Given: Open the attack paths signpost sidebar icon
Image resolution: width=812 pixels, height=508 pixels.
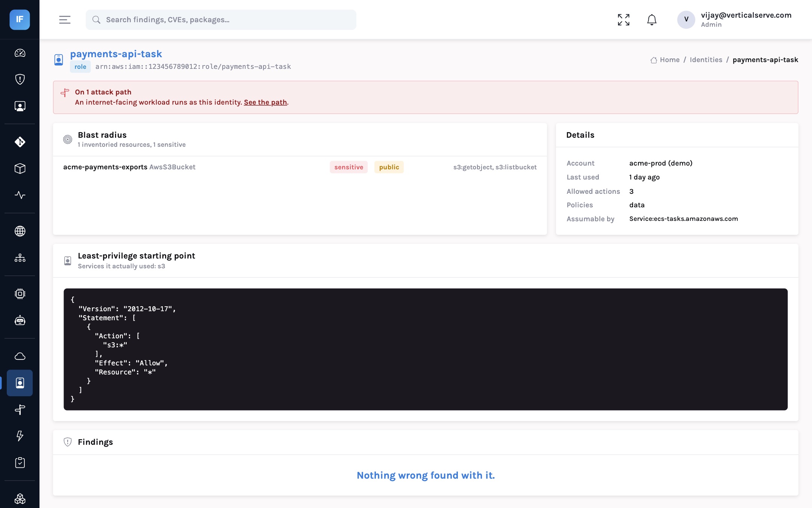Looking at the screenshot, I should coord(20,409).
